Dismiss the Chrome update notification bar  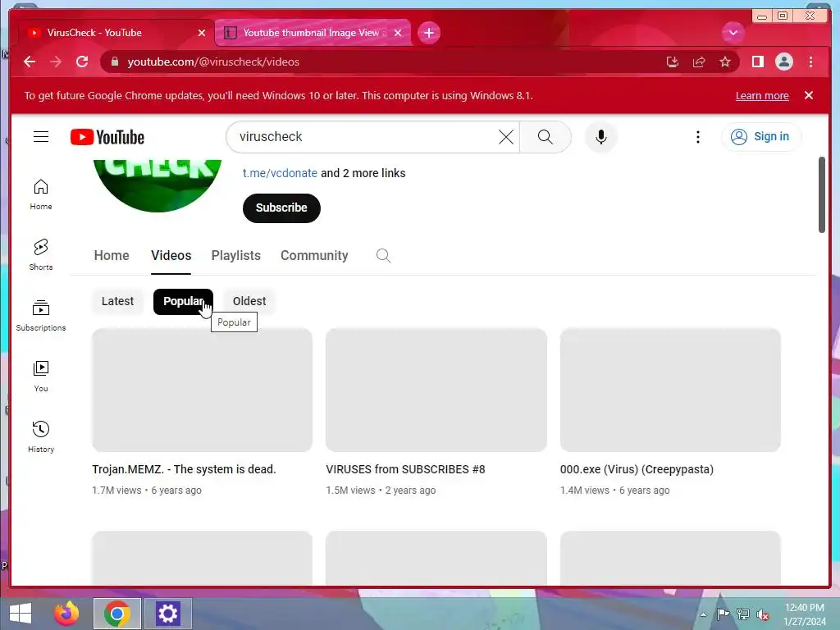[808, 95]
